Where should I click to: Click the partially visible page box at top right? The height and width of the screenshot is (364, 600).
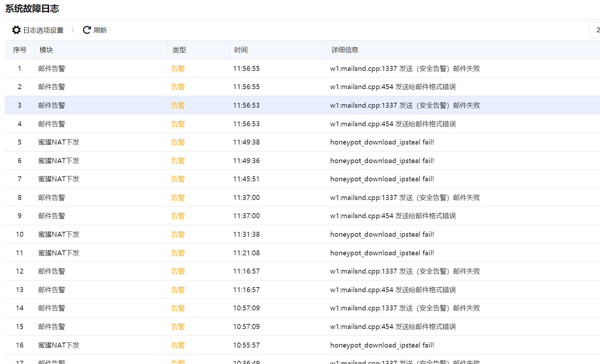click(x=595, y=30)
